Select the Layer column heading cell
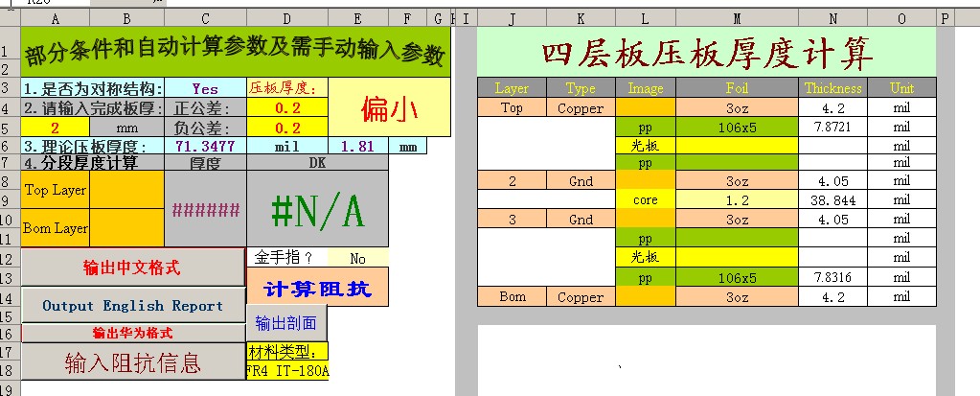980x396 pixels. [x=512, y=87]
